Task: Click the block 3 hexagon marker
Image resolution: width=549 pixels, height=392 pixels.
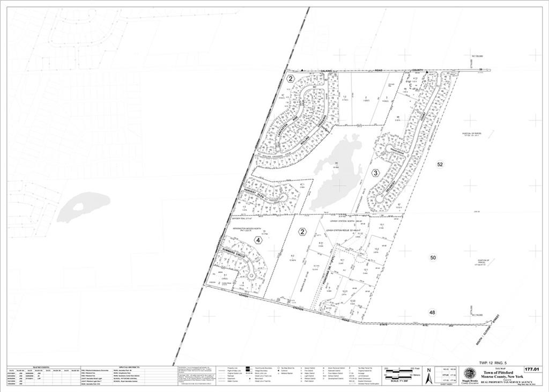Action: [x=376, y=173]
